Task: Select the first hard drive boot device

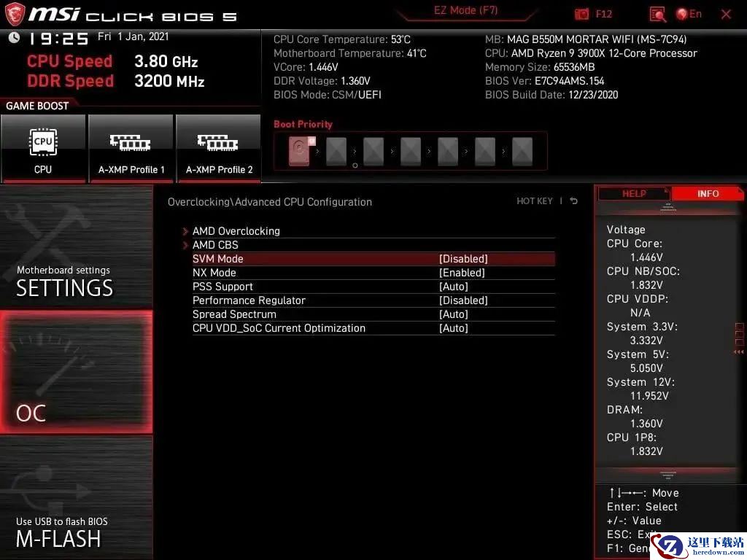Action: point(301,151)
